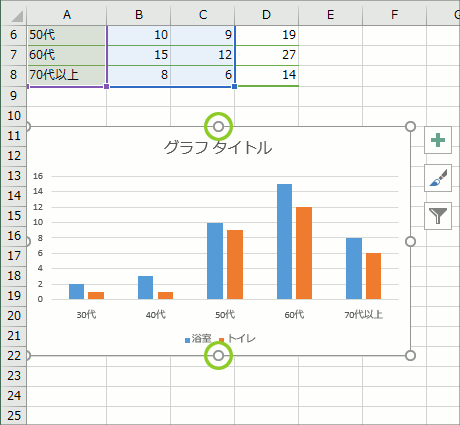The image size is (460, 425).
Task: Click the bottom-middle chart sizing handle
Action: coord(218,356)
